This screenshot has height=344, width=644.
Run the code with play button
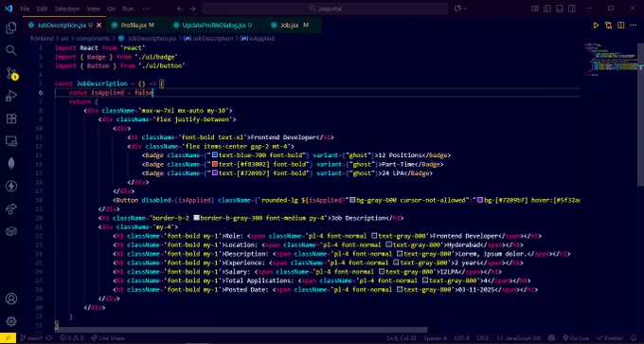tap(596, 26)
